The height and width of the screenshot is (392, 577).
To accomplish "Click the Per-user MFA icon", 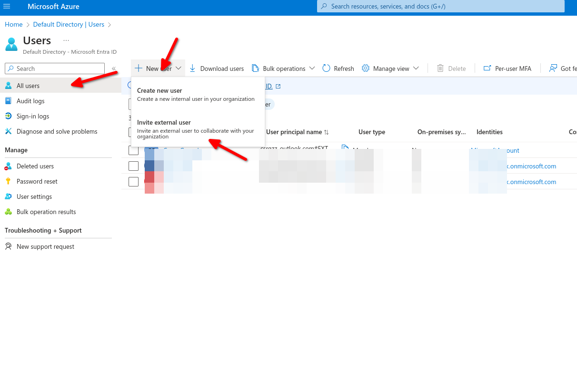I will point(487,69).
